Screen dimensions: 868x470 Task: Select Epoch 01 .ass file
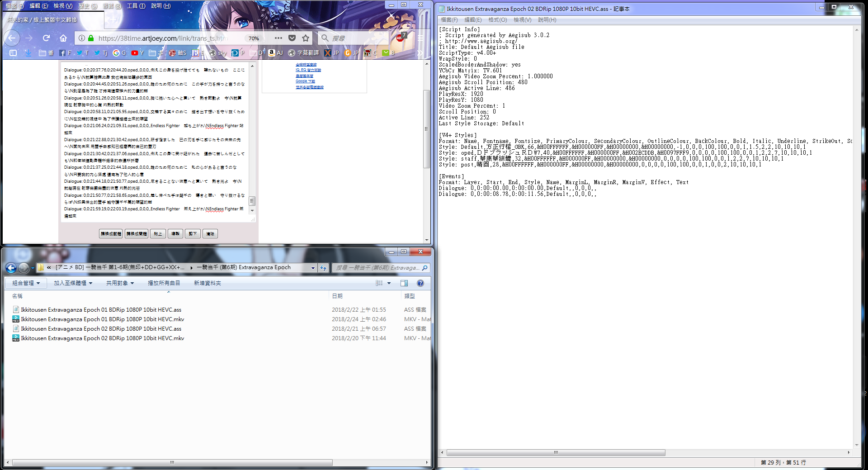click(101, 310)
